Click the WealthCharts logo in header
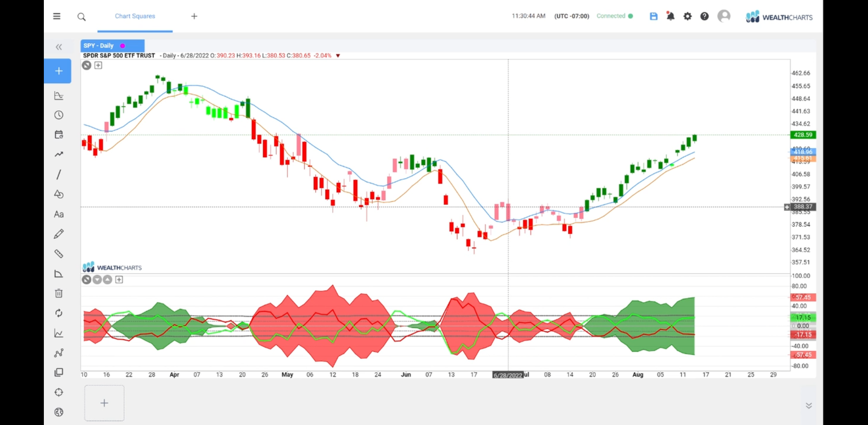Image resolution: width=868 pixels, height=425 pixels. tap(779, 17)
